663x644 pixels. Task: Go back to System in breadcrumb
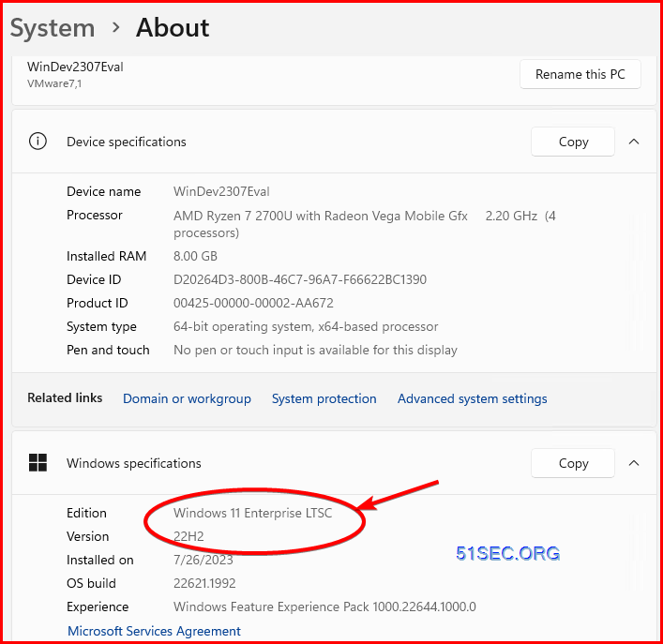point(53,28)
